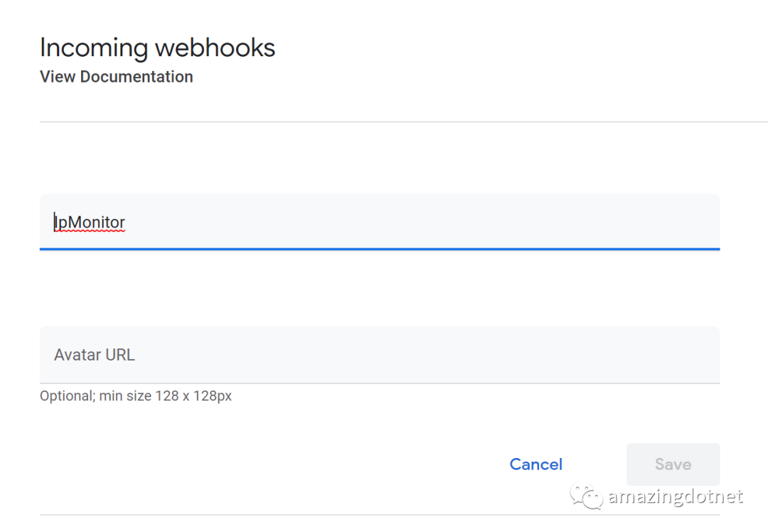Open the View Documentation link

116,77
